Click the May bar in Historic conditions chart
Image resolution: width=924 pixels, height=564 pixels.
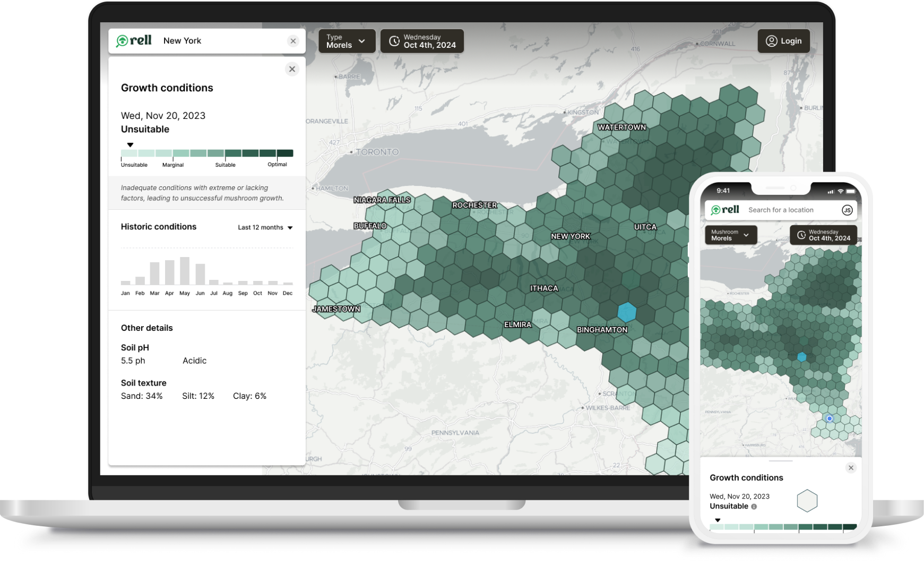point(185,271)
